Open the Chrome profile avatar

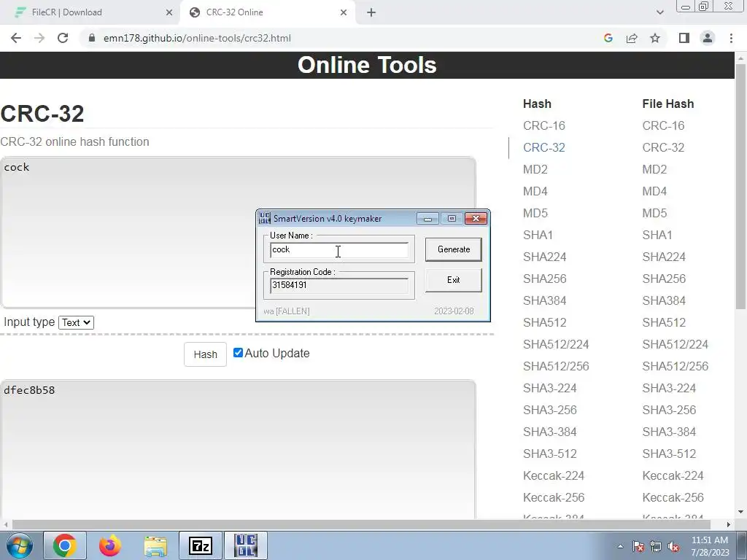coord(708,38)
